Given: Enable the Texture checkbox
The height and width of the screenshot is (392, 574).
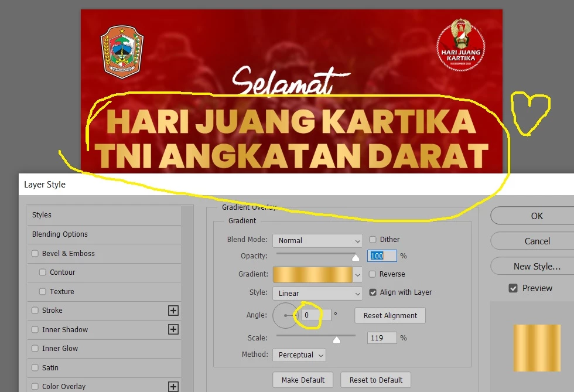Looking at the screenshot, I should point(42,292).
